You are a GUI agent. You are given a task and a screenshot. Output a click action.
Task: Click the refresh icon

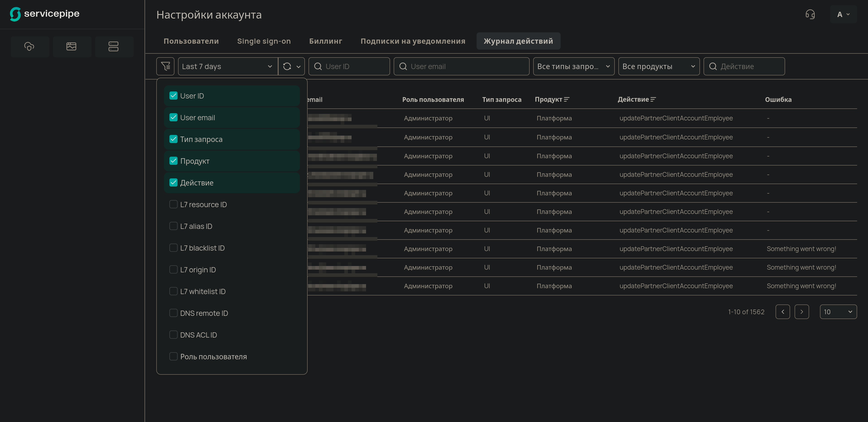coord(287,66)
